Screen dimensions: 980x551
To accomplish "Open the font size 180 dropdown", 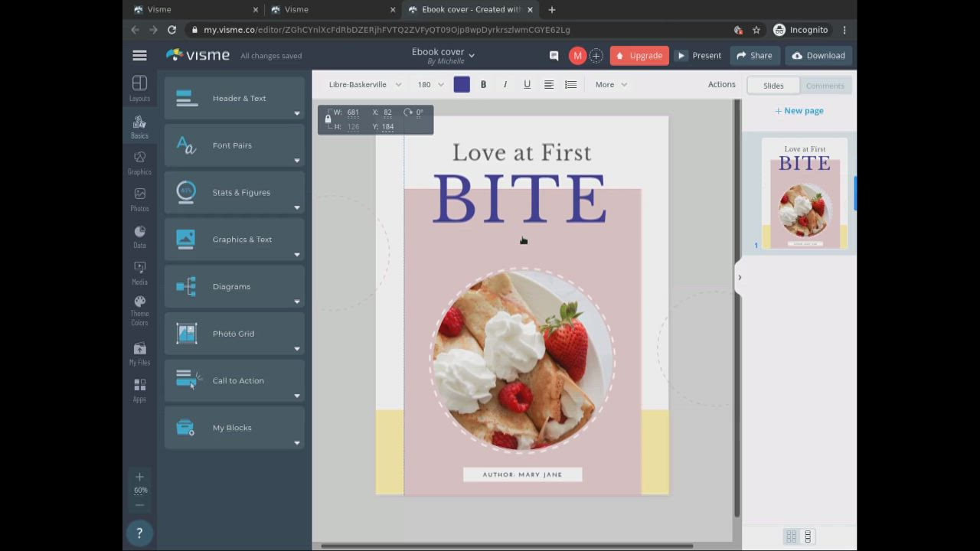I will click(430, 85).
